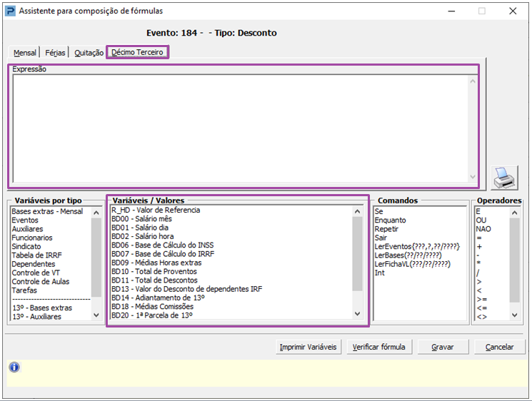532x401 pixels.
Task: Click the blue info icon in status bar
Action: (x=14, y=367)
